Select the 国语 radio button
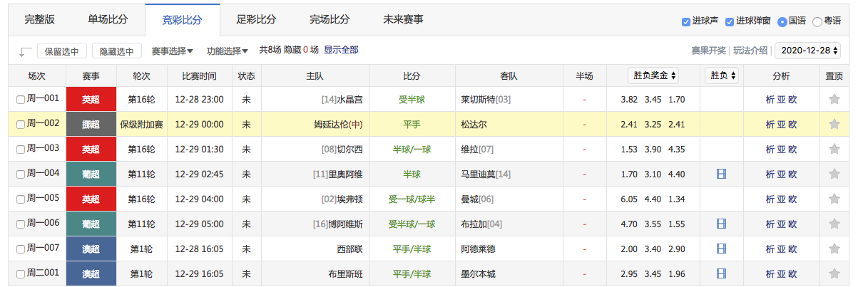The image size is (868, 287). pos(782,21)
